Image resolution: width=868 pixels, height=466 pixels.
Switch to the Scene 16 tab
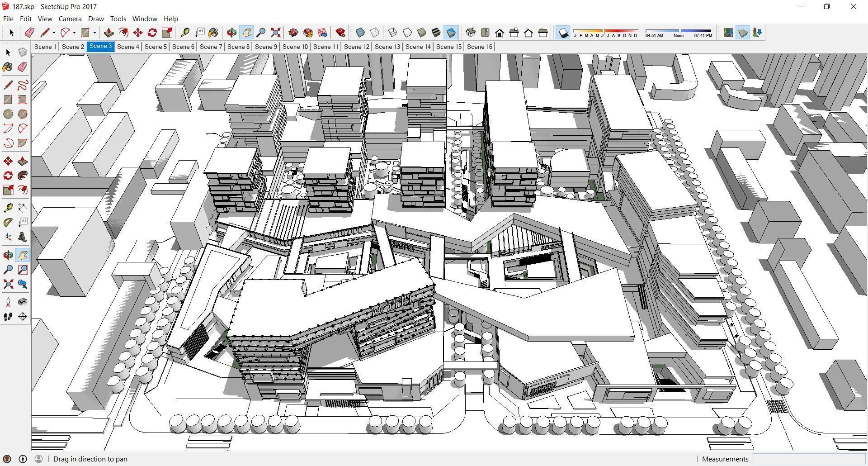(x=480, y=47)
